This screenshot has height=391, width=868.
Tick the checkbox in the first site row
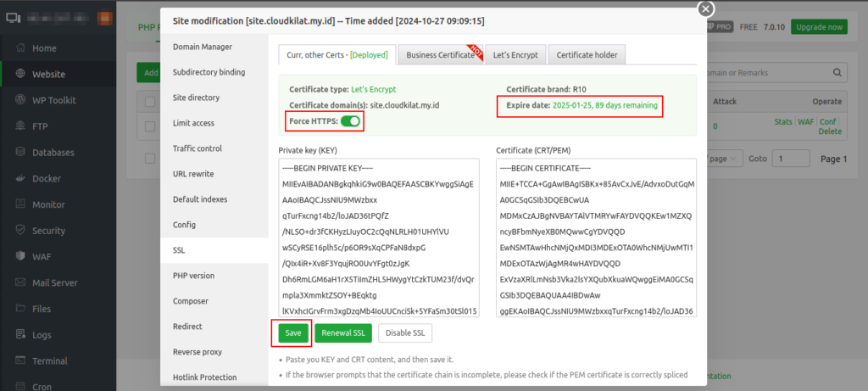point(149,126)
